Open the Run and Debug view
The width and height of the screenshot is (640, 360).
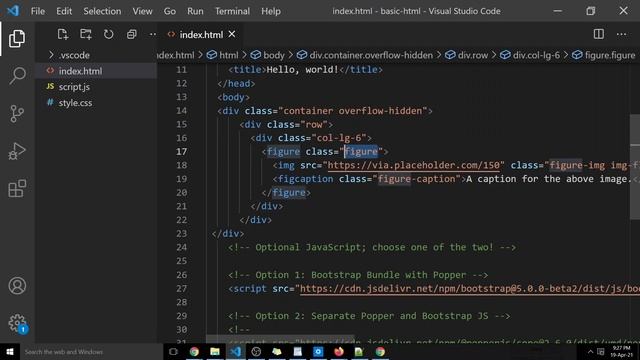(17, 151)
